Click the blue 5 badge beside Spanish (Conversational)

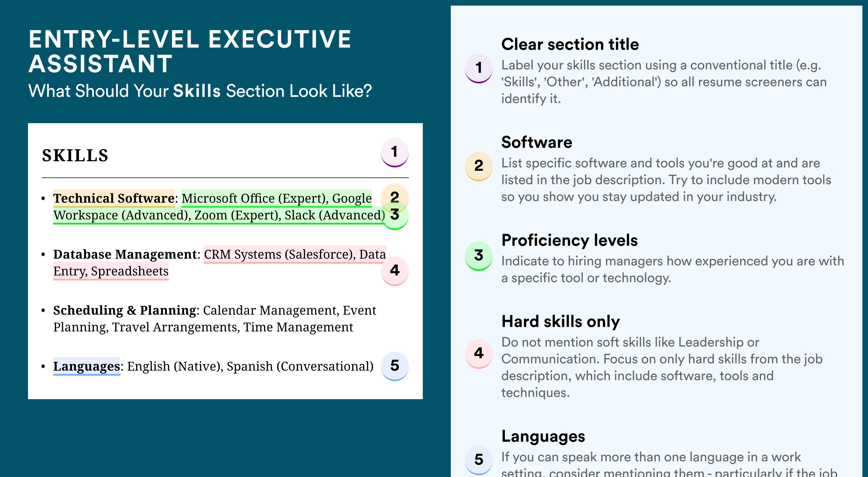pos(394,366)
